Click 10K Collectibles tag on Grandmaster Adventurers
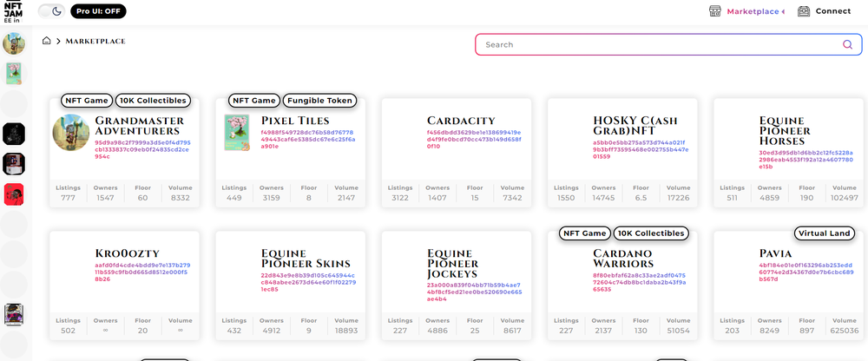868x361 pixels. click(x=154, y=101)
